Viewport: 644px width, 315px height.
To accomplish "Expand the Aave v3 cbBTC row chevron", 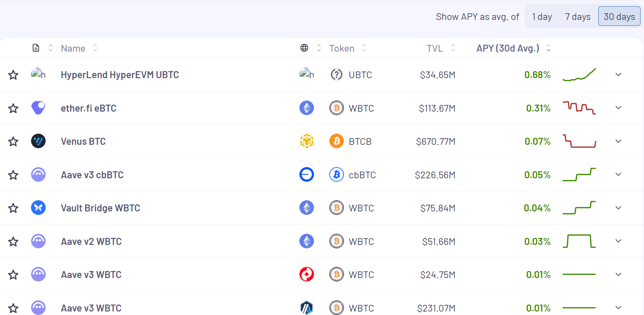I will (x=619, y=174).
